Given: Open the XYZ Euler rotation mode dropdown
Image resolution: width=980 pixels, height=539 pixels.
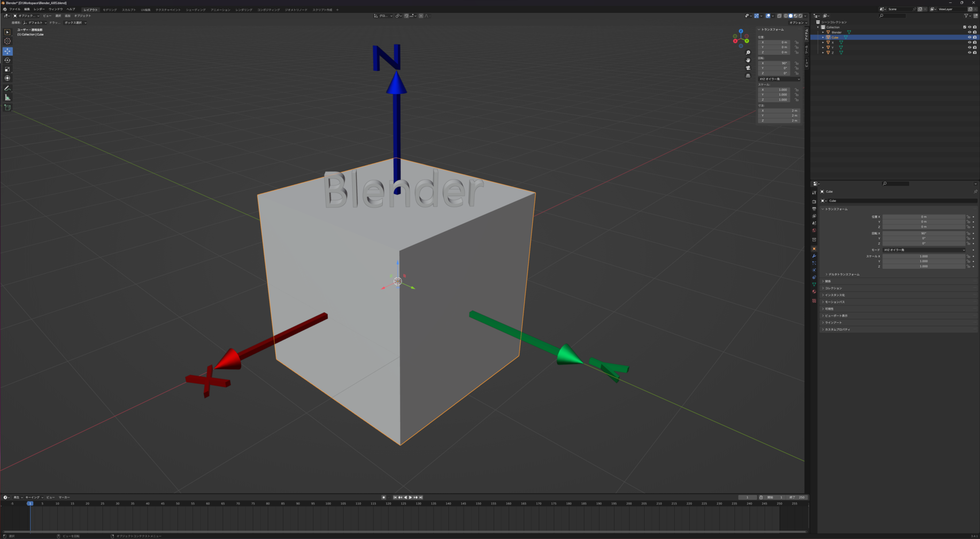Looking at the screenshot, I should click(778, 79).
